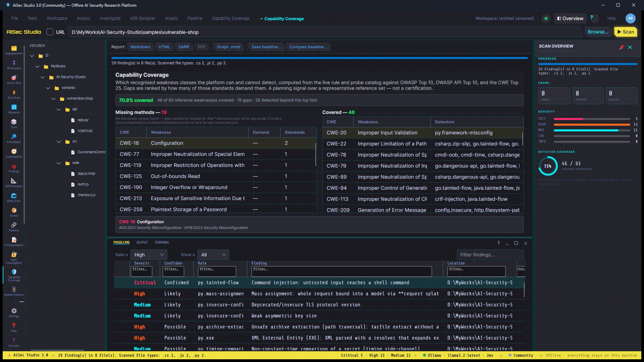The height and width of the screenshot is (362, 644).
Task: Select the CWE-190 Integer Overflow row
Action: click(x=216, y=187)
